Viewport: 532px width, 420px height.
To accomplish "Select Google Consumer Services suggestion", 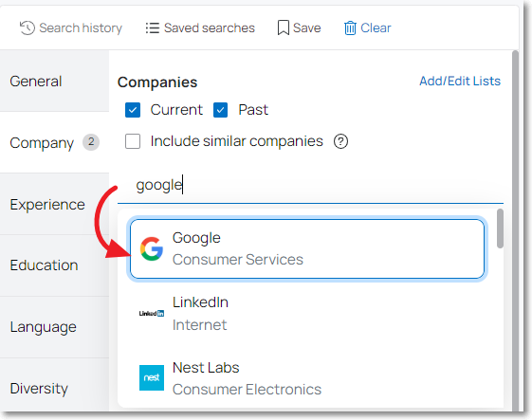I will point(307,248).
